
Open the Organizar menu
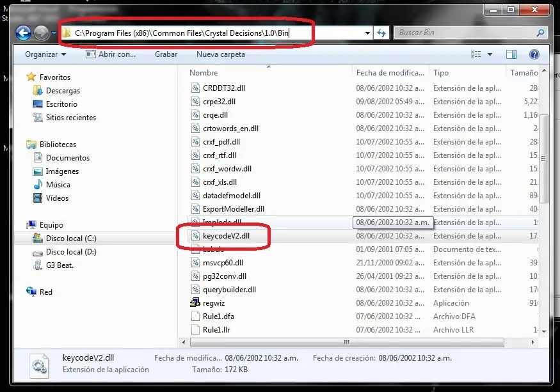pyautogui.click(x=45, y=54)
